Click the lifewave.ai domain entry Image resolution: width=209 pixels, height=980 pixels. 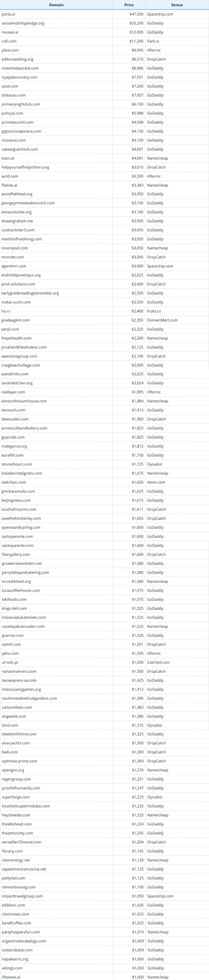click(11, 977)
